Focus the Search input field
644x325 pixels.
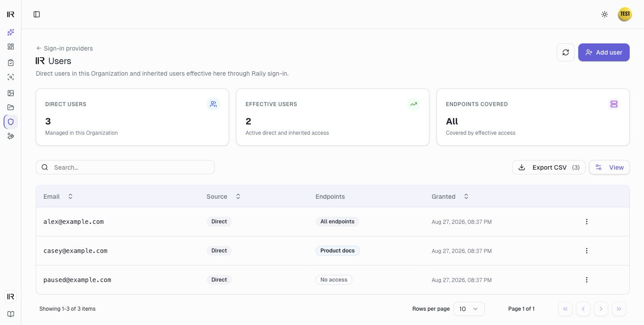click(125, 167)
